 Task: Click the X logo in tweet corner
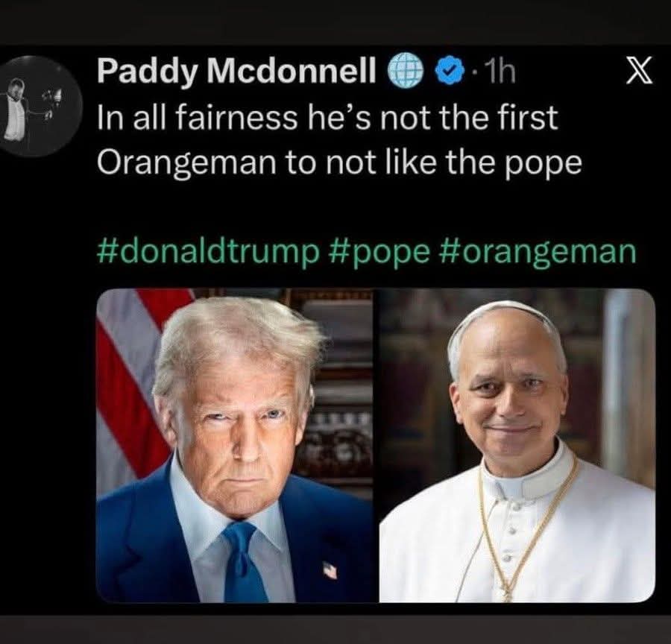click(636, 73)
